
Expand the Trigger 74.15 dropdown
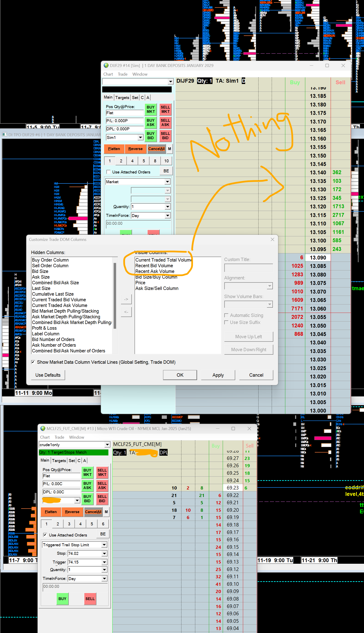(x=104, y=562)
